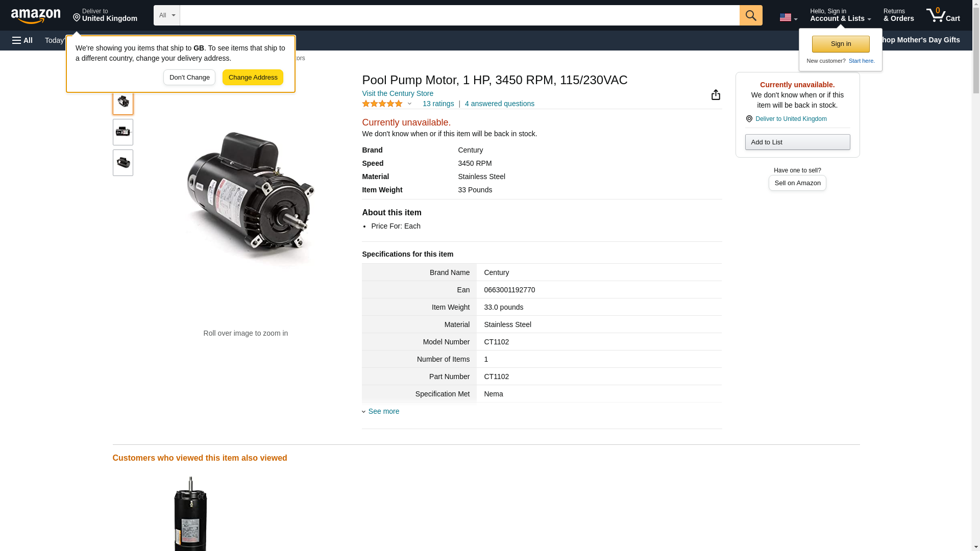Open the 4 answered questions link

[x=499, y=104]
